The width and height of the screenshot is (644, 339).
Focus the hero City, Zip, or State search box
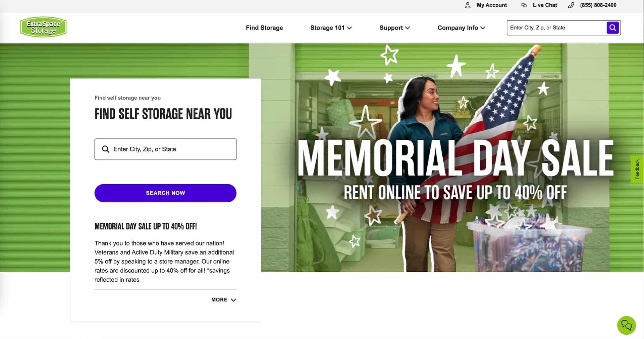(x=165, y=149)
